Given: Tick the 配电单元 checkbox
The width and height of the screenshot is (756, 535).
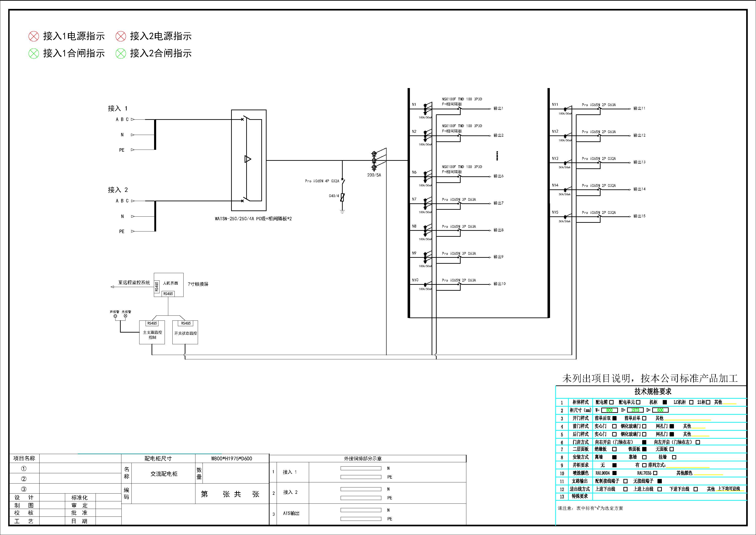Looking at the screenshot, I should 638,402.
